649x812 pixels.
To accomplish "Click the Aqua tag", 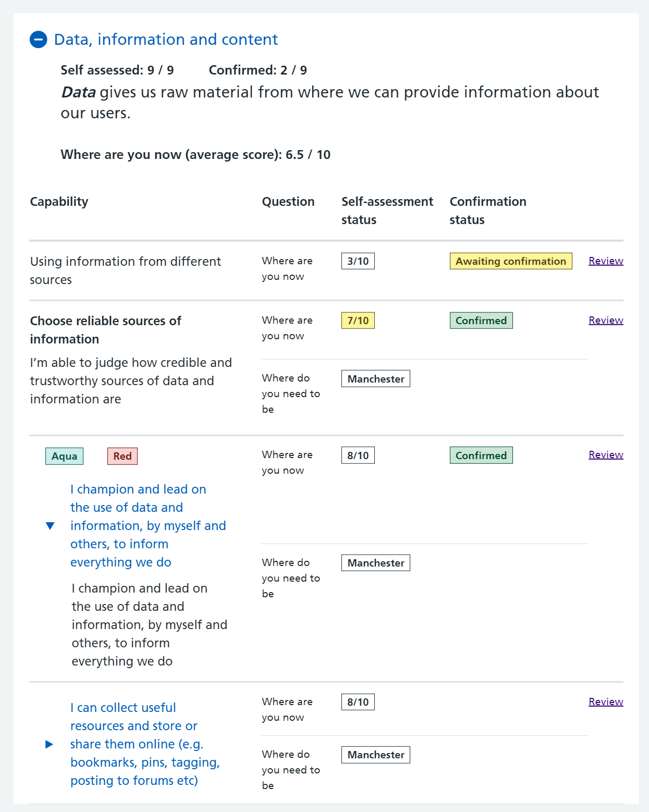I will (x=64, y=457).
